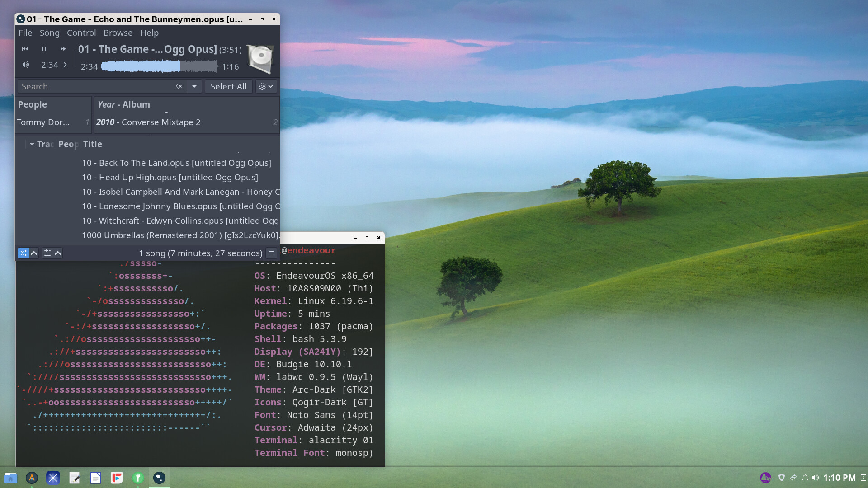
Task: Pause the playing song
Action: pyautogui.click(x=44, y=49)
